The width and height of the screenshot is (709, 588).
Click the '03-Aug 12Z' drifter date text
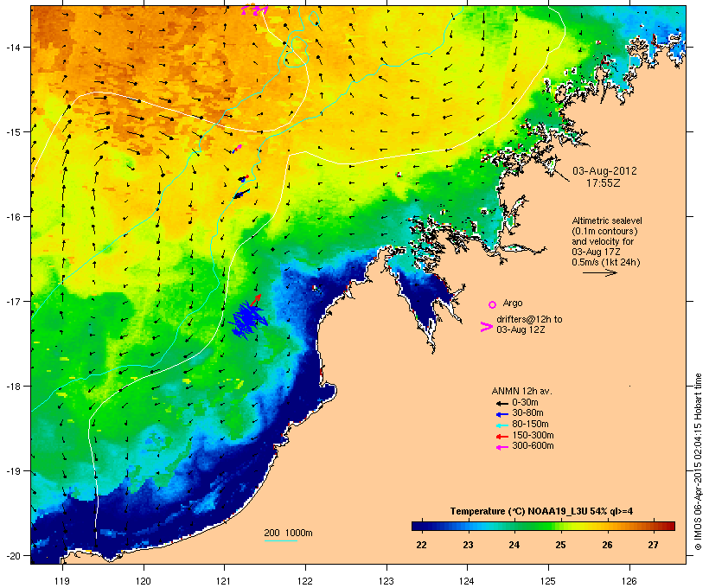(521, 329)
